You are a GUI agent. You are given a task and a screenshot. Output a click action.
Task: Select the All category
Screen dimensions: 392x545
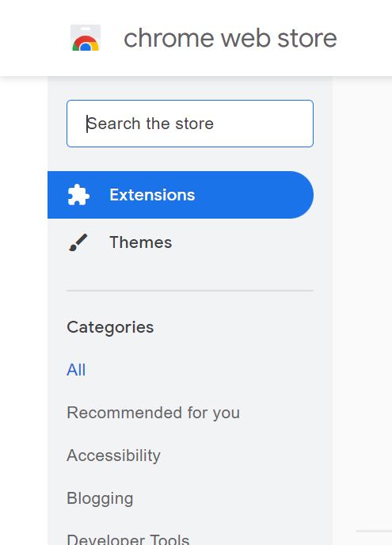(76, 370)
